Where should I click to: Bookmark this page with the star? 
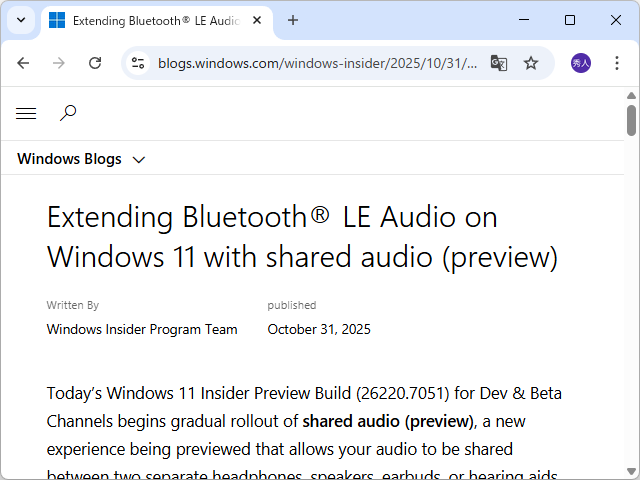[531, 63]
